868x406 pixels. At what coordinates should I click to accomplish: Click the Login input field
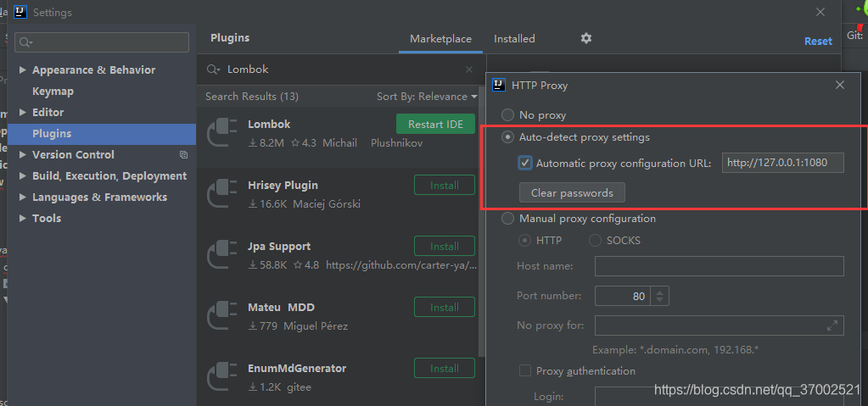point(719,397)
